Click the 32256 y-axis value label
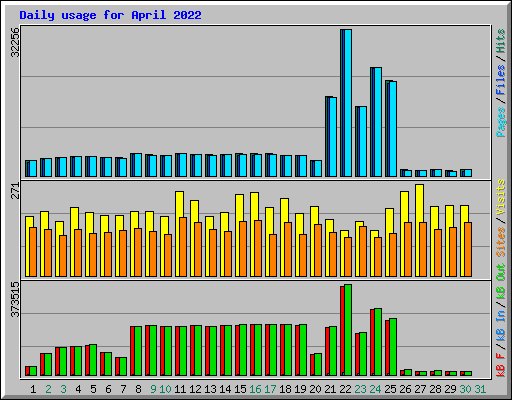Viewport: 512px width, 400px height. click(x=15, y=42)
